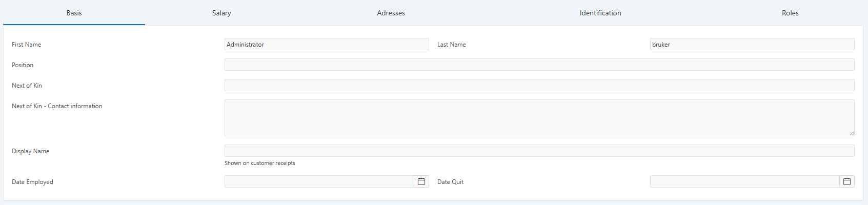This screenshot has width=868, height=205.
Task: Show the Roles tab
Action: 790,13
